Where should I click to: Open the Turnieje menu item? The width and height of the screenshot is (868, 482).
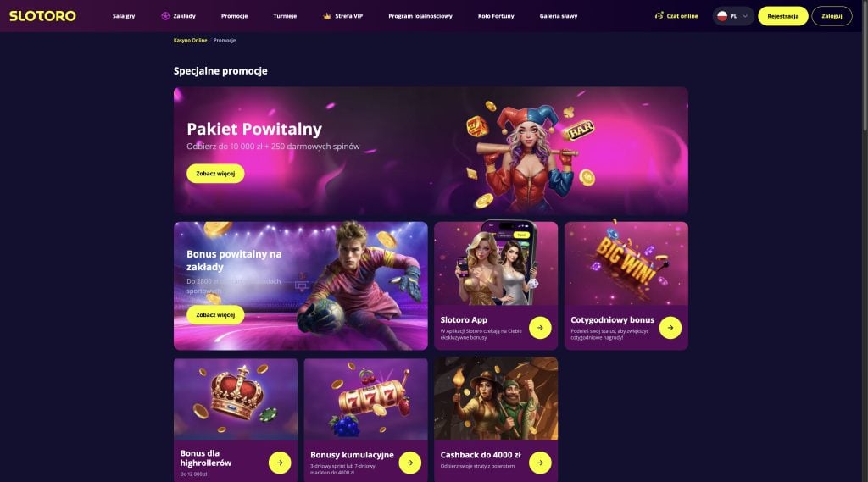285,16
